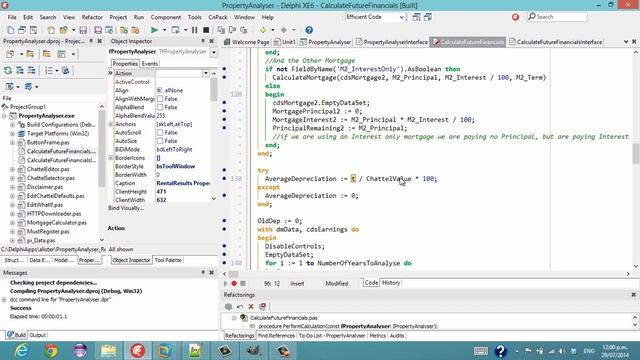Switch to the History view tab
This screenshot has width=640, height=360.
(x=391, y=282)
